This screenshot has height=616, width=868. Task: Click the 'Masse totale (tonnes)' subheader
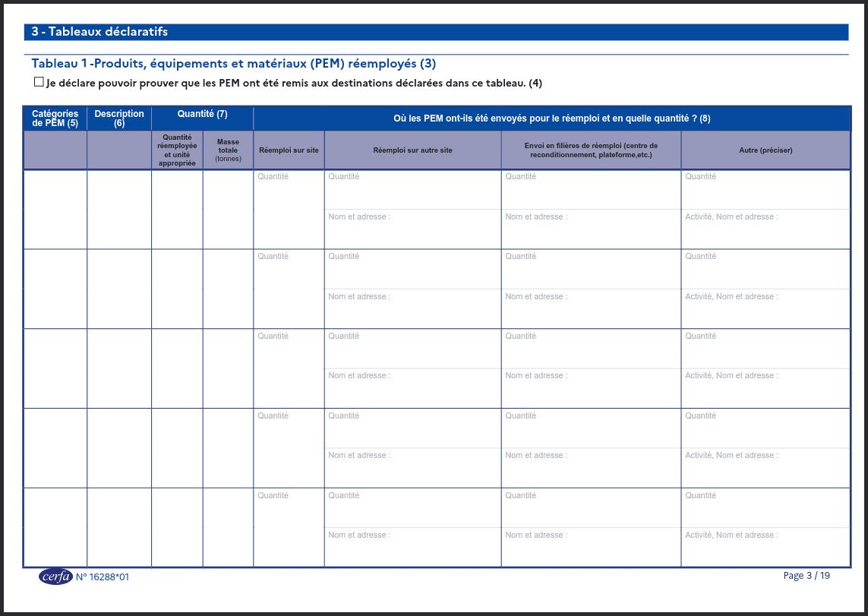228,150
